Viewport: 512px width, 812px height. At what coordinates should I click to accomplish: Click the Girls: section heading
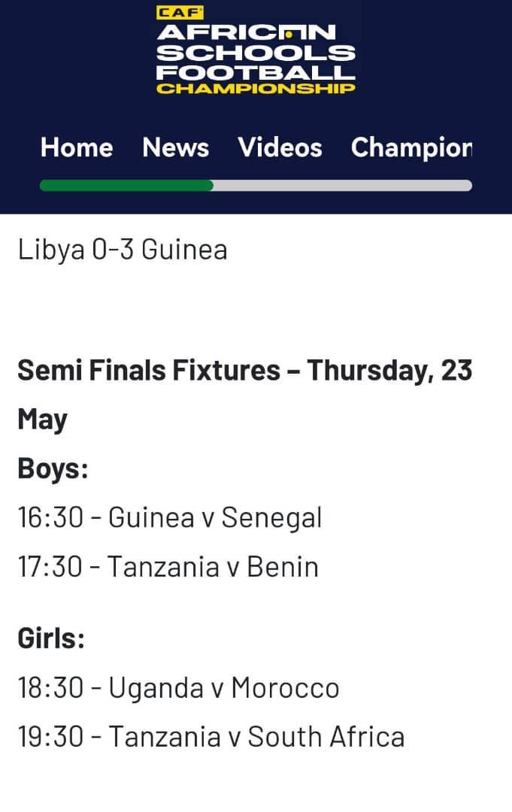pyautogui.click(x=51, y=639)
